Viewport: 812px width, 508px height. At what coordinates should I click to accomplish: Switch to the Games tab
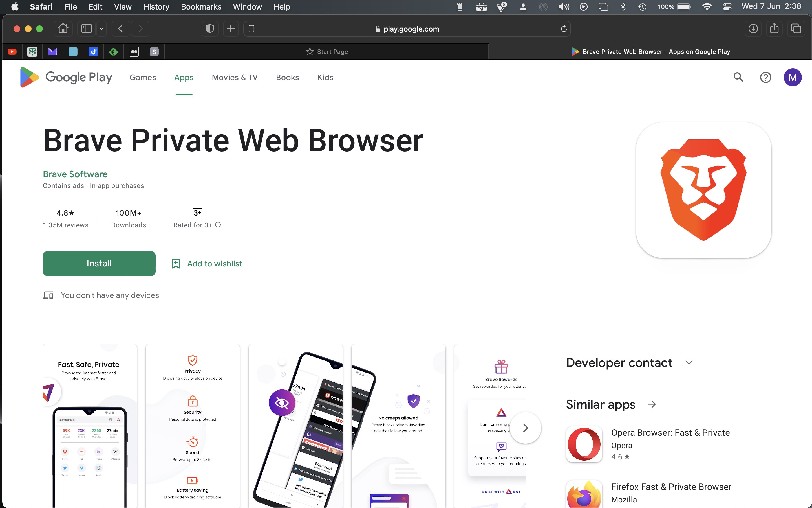point(143,77)
